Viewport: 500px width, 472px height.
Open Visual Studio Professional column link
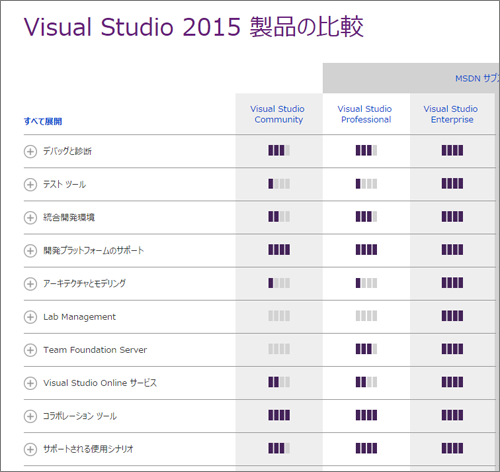point(365,114)
